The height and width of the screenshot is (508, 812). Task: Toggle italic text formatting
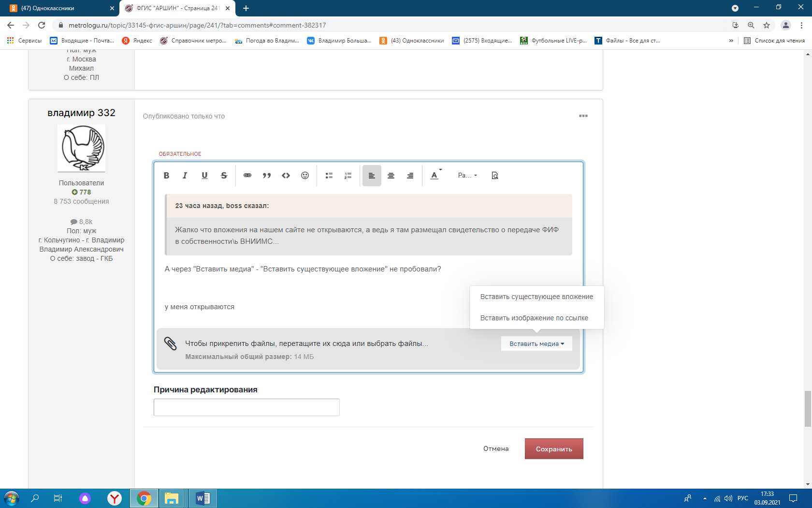click(x=185, y=176)
